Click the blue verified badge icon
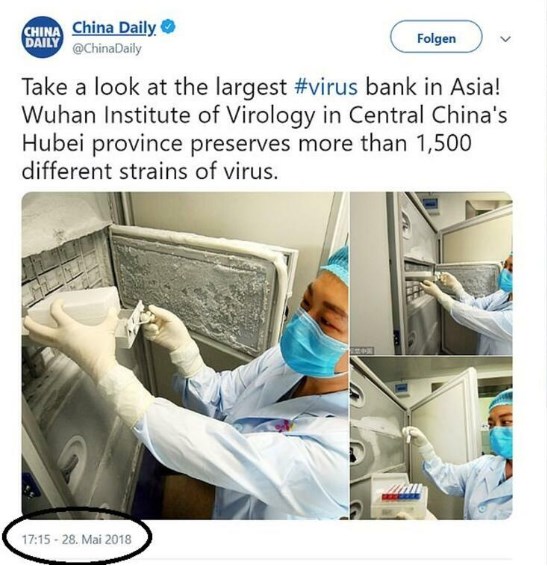The width and height of the screenshot is (547, 566). click(x=168, y=27)
